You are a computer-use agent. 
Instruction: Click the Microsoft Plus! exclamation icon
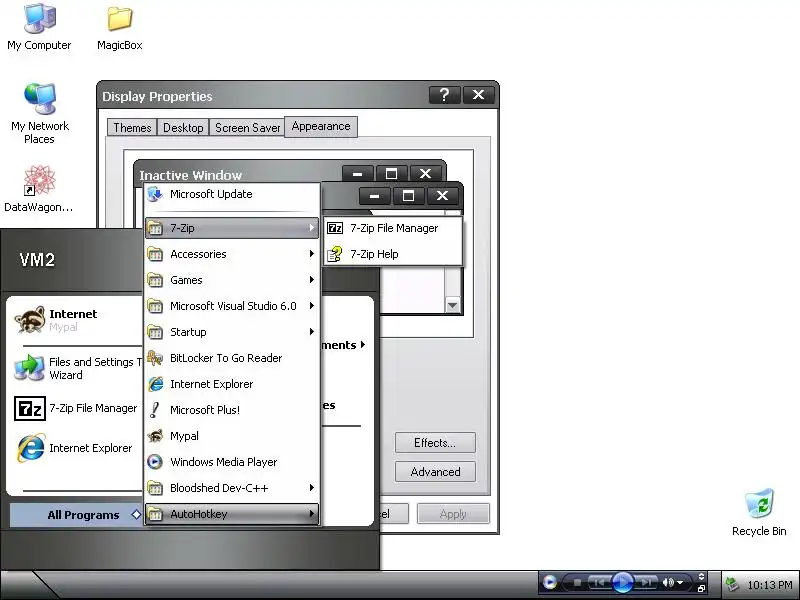(155, 410)
